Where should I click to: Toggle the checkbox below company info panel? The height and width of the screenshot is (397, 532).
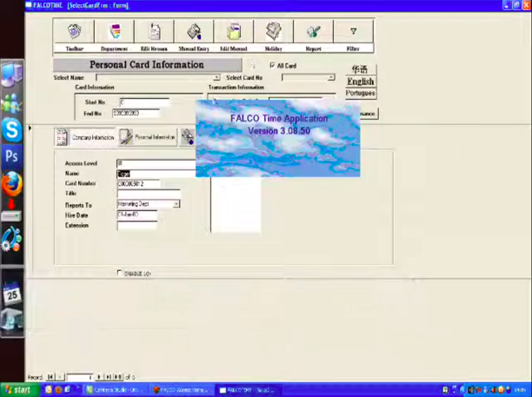coord(119,273)
